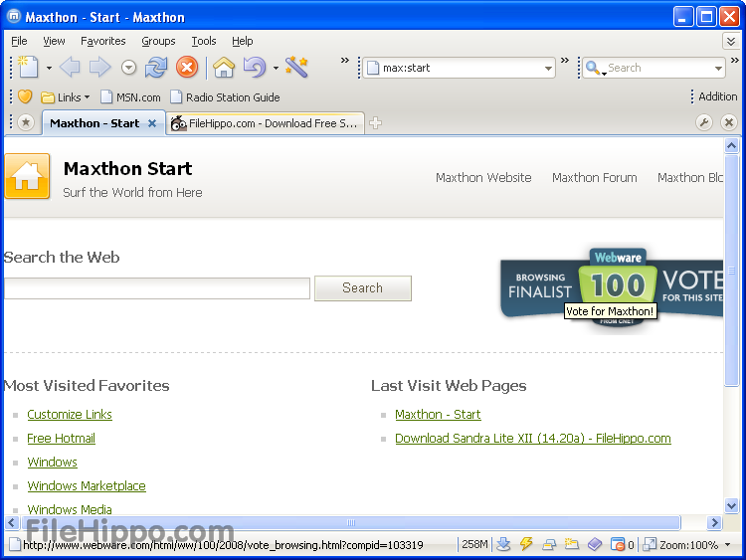This screenshot has height=560, width=746.
Task: Click the lightning bolt status bar icon
Action: click(526, 544)
